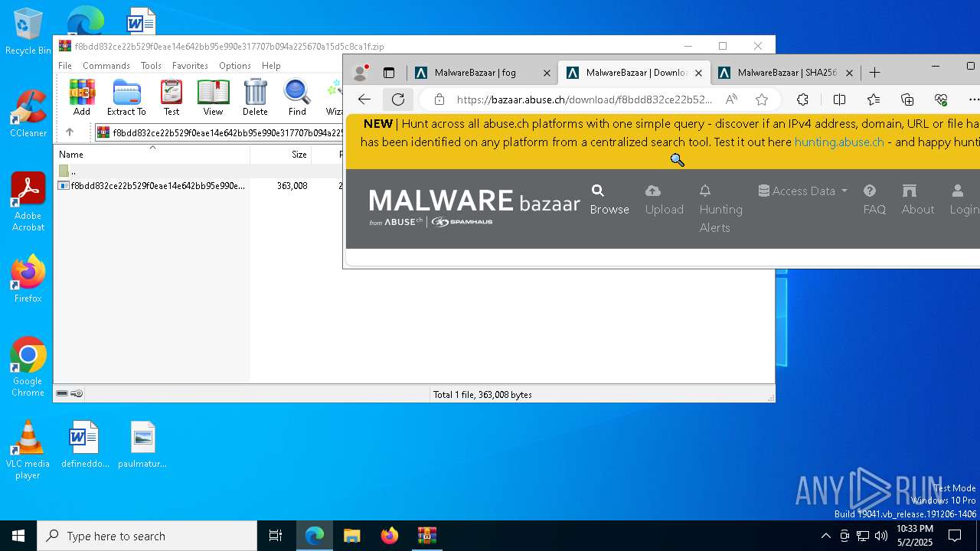The image size is (980, 551).
Task: Go back in Edge browser
Action: tap(364, 99)
